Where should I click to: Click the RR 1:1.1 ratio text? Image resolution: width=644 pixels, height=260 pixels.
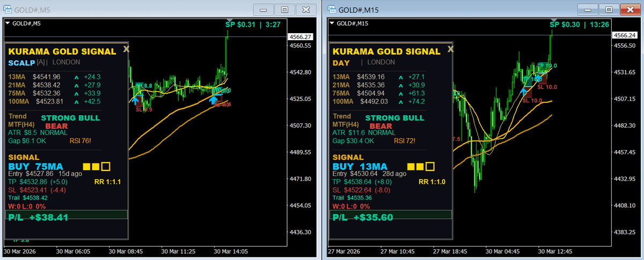[108, 182]
